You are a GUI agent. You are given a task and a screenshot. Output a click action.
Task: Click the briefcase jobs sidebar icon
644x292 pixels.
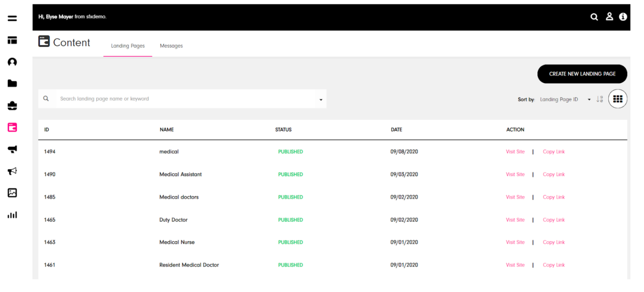pos(12,106)
